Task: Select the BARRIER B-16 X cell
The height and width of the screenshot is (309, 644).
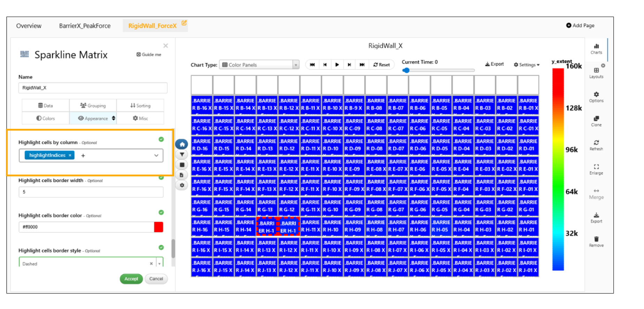Action: pos(202,105)
